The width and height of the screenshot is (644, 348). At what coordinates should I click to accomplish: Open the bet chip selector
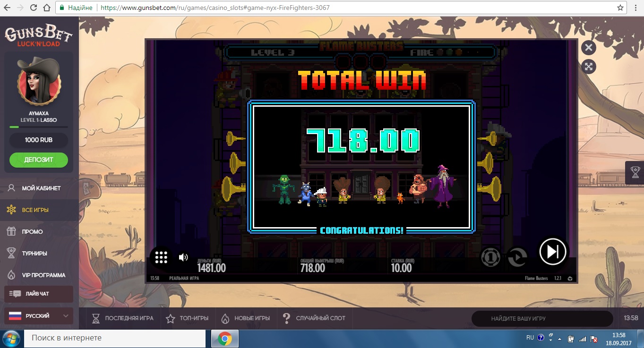pos(491,257)
